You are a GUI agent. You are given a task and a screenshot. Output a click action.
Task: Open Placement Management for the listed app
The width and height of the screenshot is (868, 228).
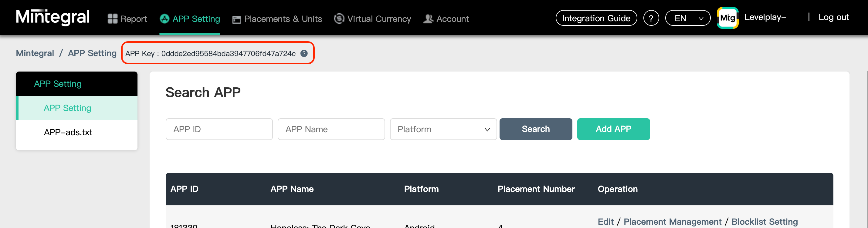click(x=672, y=222)
